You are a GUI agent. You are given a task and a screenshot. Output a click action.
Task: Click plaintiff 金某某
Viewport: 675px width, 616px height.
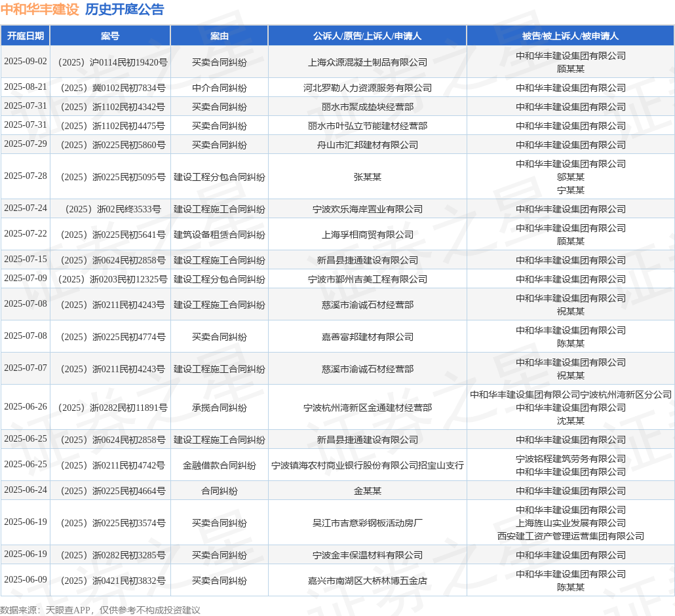coord(367,491)
